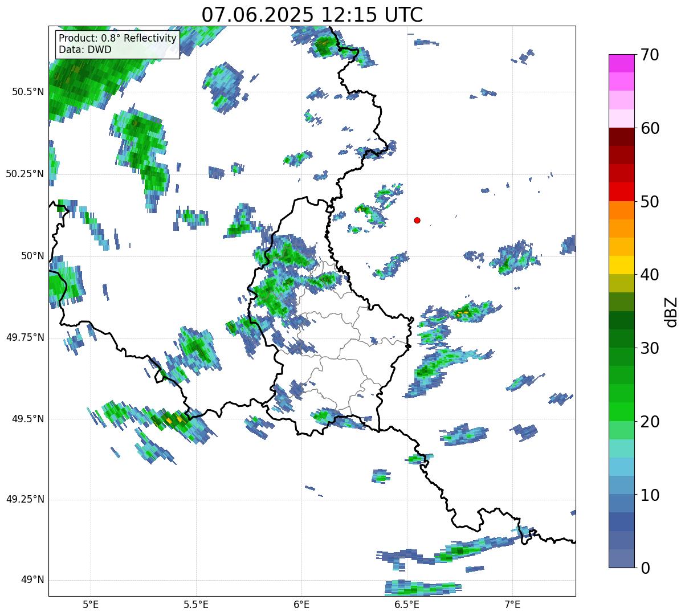Click the "Product: 0.8° Reflectivity" text
The width and height of the screenshot is (685, 616).
tap(118, 38)
